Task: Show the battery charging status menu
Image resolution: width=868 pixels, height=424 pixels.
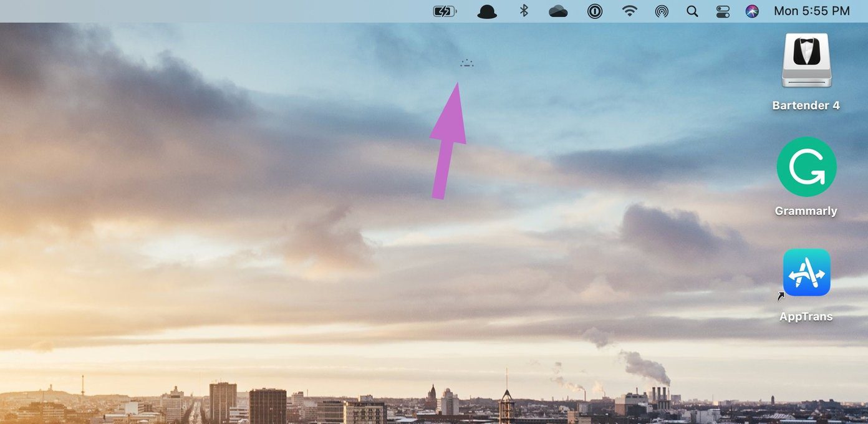Action: (x=445, y=11)
